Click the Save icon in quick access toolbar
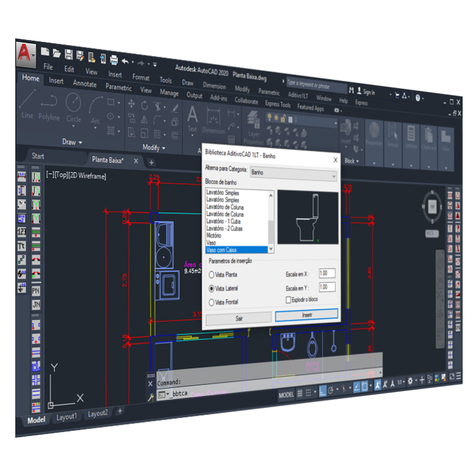 pyautogui.click(x=69, y=55)
